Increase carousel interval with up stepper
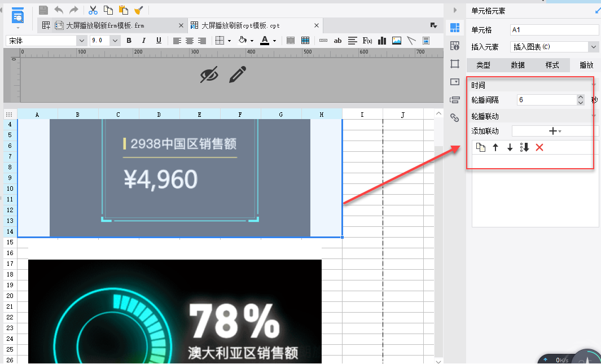601x364 pixels. point(581,97)
